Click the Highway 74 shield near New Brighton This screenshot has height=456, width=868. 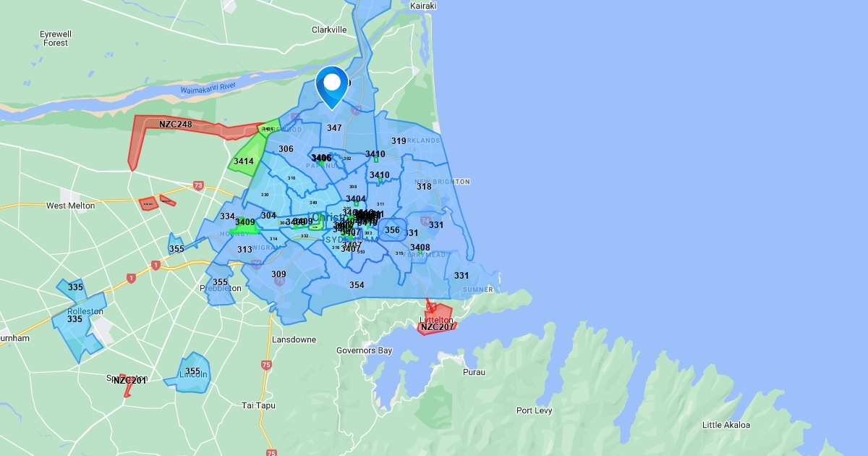point(425,220)
